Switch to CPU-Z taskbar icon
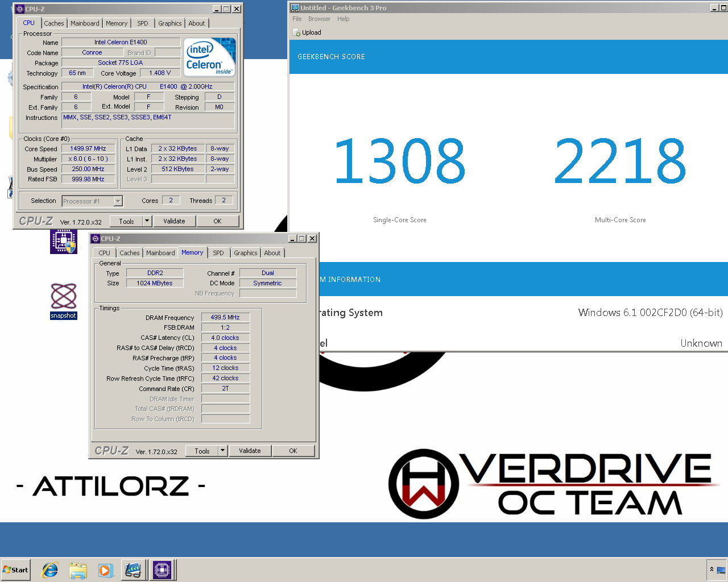Image resolution: width=728 pixels, height=582 pixels. [x=162, y=570]
